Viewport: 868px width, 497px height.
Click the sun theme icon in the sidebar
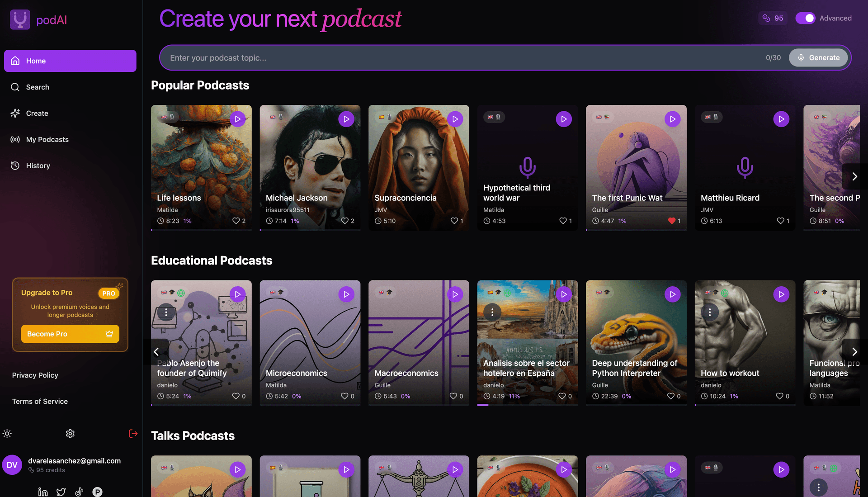pyautogui.click(x=7, y=434)
